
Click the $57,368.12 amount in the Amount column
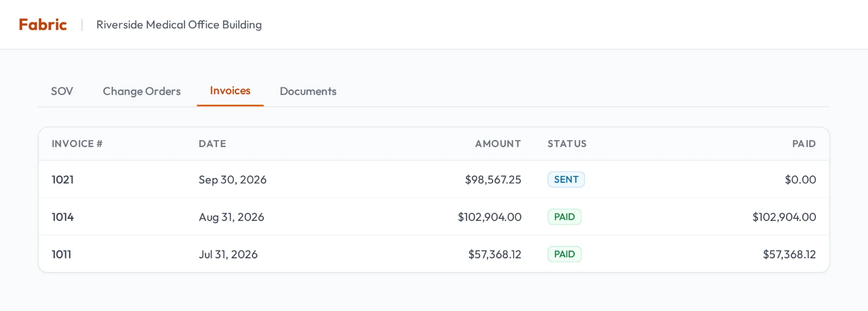pyautogui.click(x=495, y=254)
